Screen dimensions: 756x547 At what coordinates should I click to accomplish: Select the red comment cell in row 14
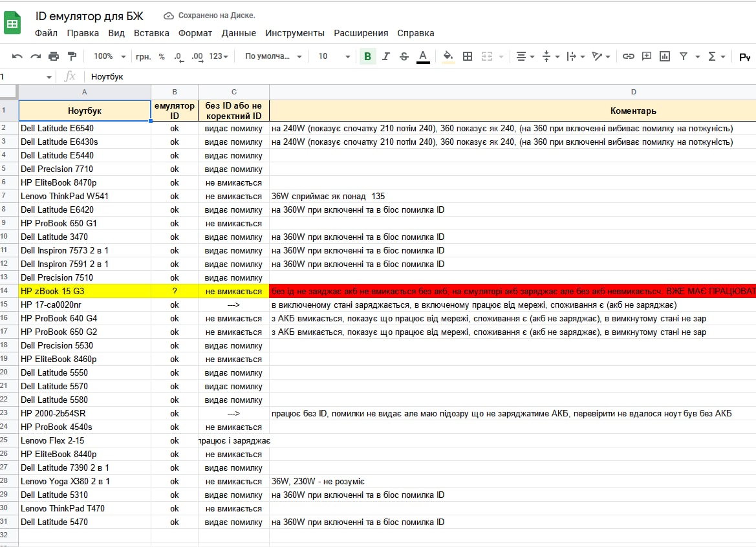[513, 291]
